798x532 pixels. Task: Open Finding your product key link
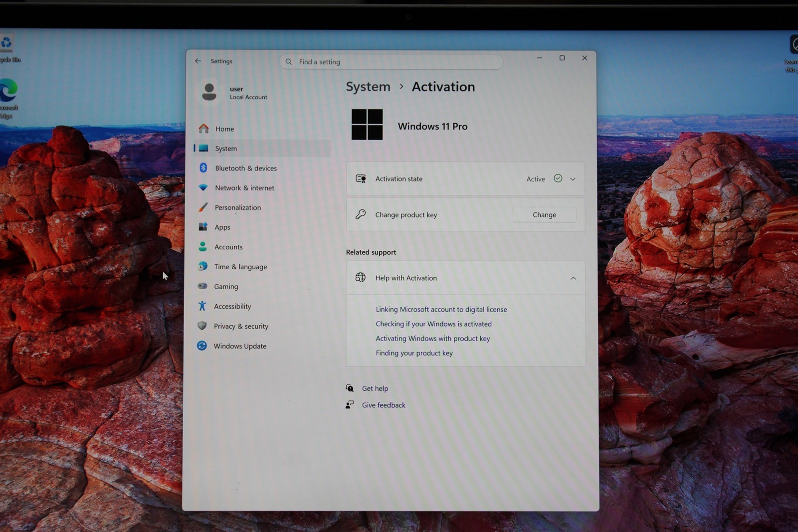coord(414,353)
